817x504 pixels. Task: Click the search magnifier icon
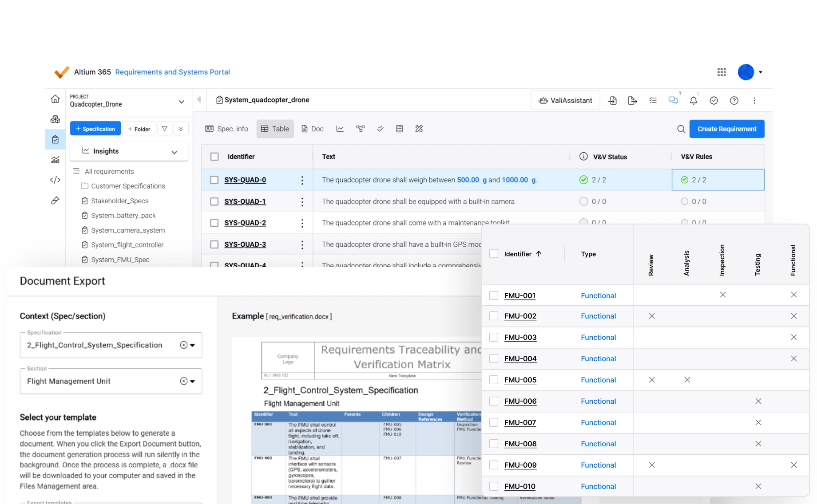click(681, 129)
